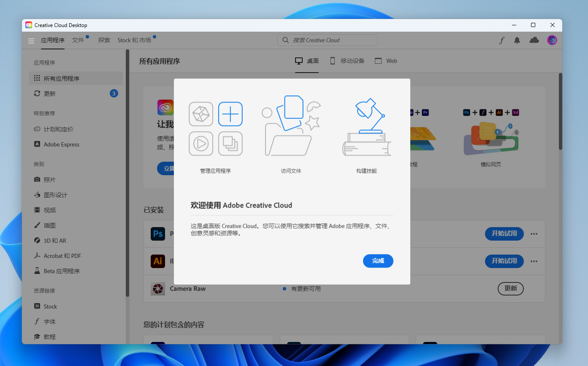
Task: Open Illustrator more options ellipsis
Action: [534, 261]
